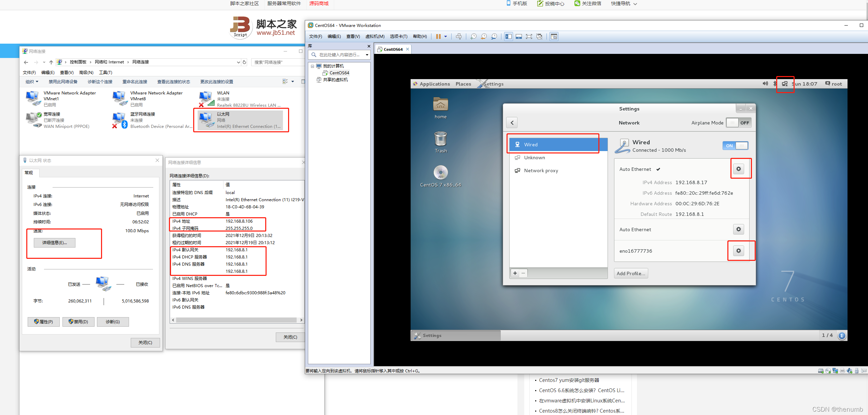Click the hard disk status icon
Image resolution: width=868 pixels, height=415 pixels.
[x=821, y=371]
